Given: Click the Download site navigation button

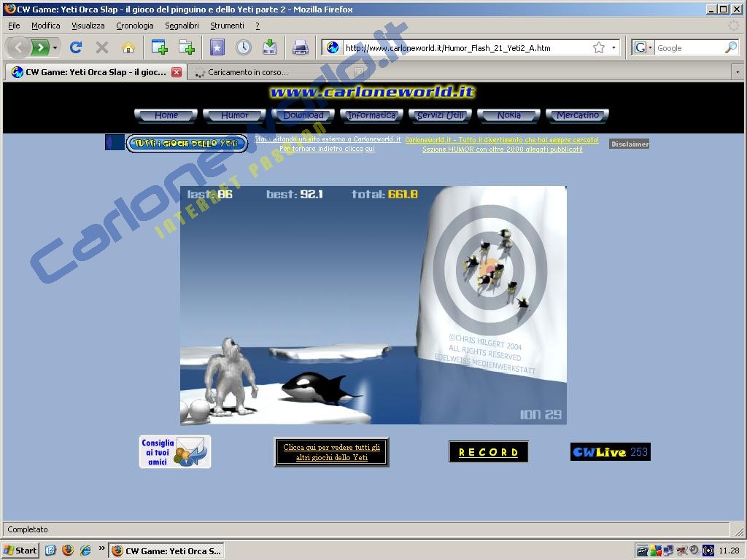Looking at the screenshot, I should click(x=303, y=115).
